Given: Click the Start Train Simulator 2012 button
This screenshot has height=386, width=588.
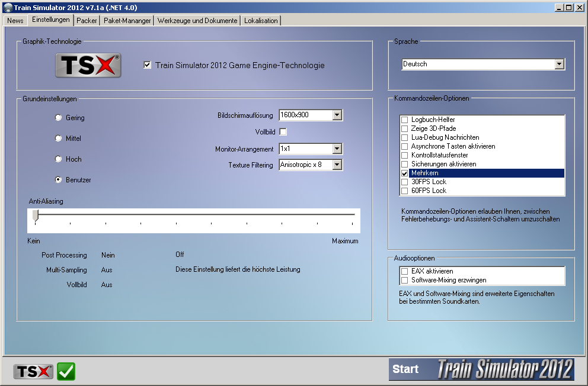Looking at the screenshot, I should point(481,369).
